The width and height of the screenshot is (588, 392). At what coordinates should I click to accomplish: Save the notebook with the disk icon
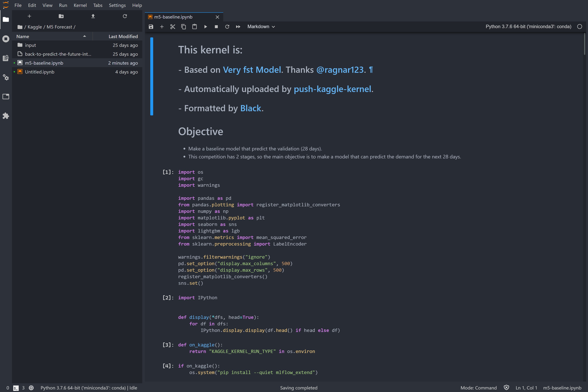tap(151, 27)
